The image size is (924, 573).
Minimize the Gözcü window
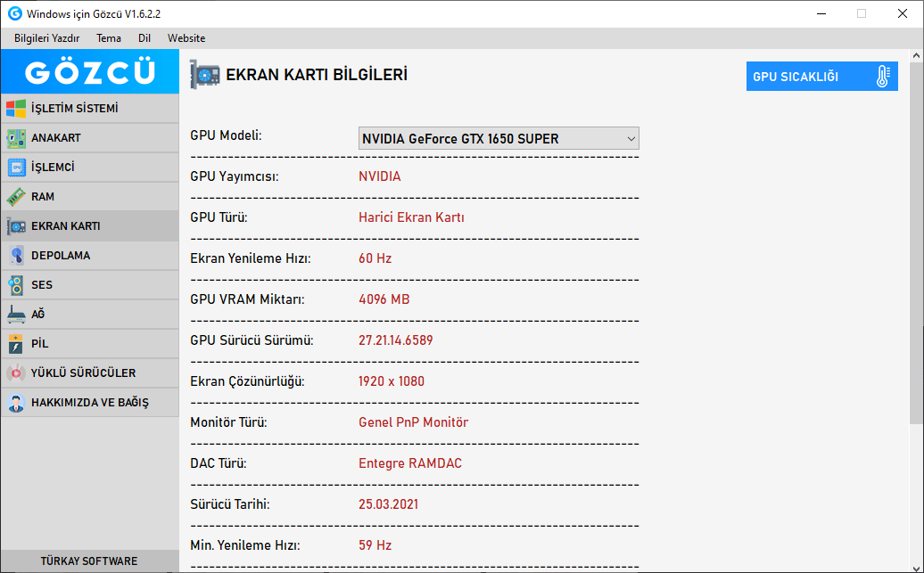[x=821, y=13]
